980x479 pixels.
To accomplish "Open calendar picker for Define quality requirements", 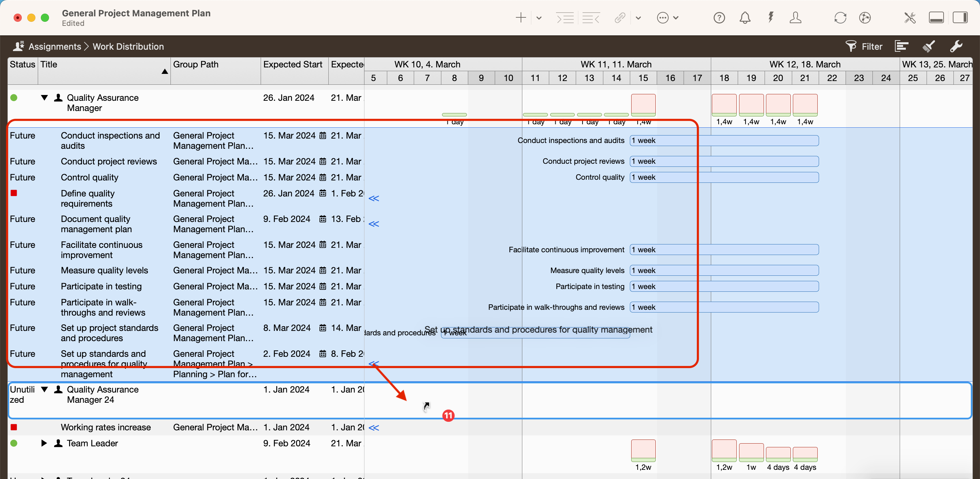I will click(323, 193).
